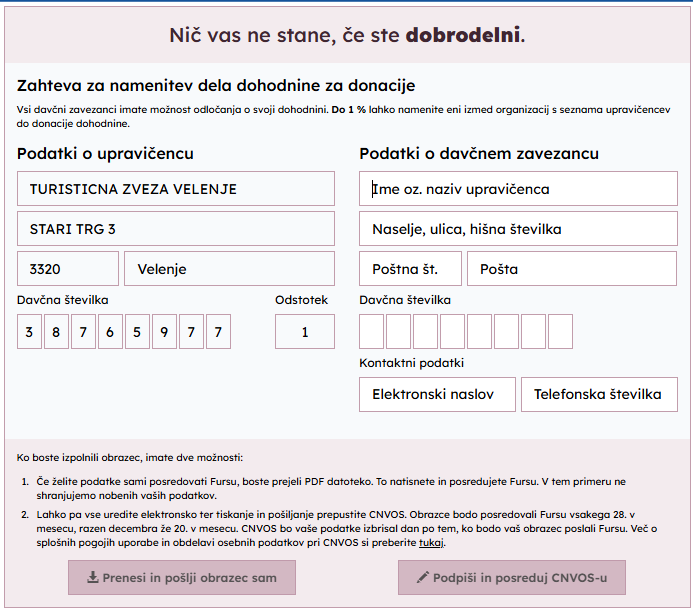Image resolution: width=693 pixels, height=610 pixels.
Task: Click the beneficiary city field 'Velenje'
Action: pyautogui.click(x=229, y=269)
